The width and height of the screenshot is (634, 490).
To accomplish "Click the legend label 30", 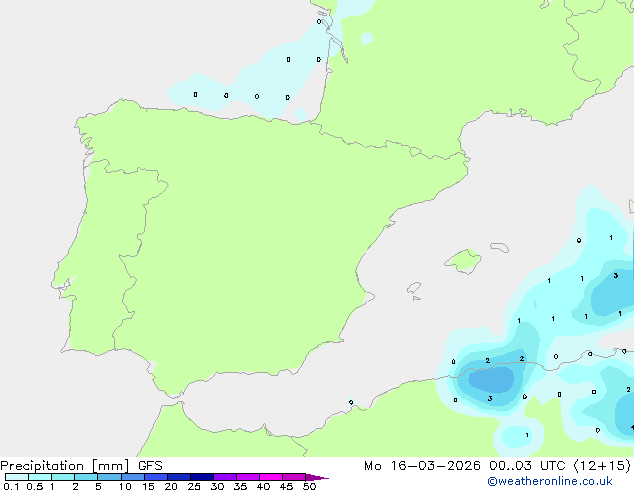I will coord(217,486).
